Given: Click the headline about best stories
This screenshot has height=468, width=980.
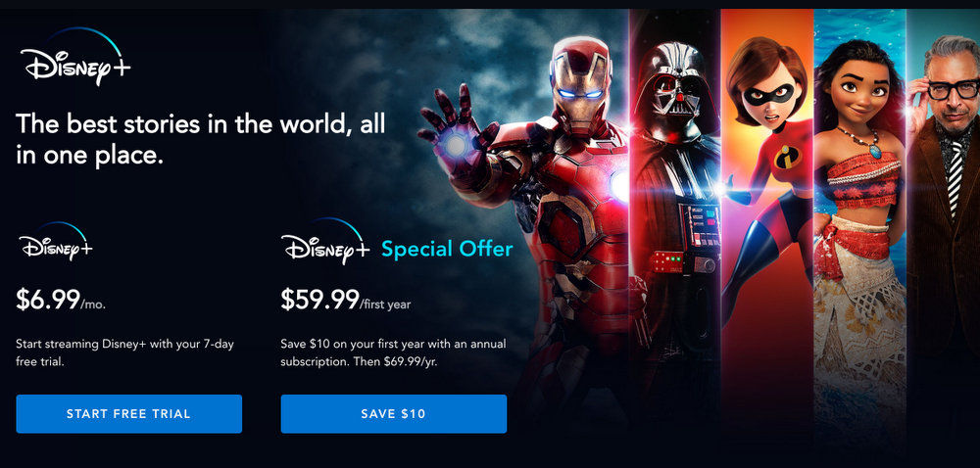Looking at the screenshot, I should click(201, 139).
